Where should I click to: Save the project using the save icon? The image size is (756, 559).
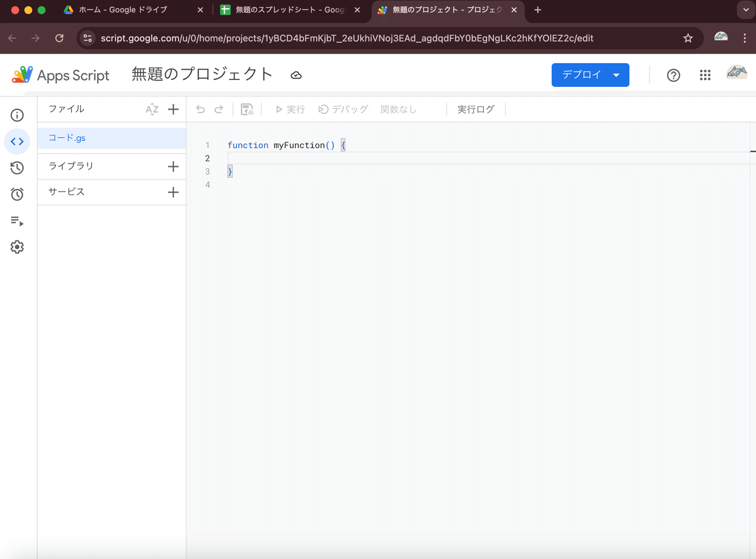(246, 108)
